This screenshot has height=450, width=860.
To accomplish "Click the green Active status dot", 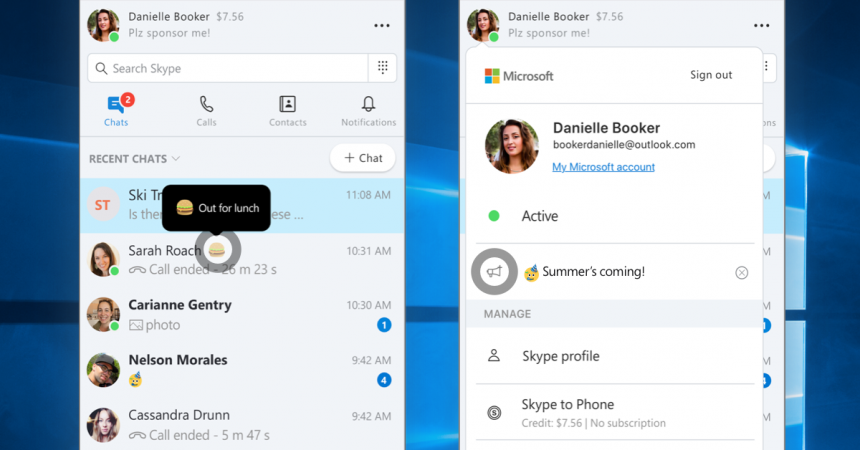I will point(494,216).
